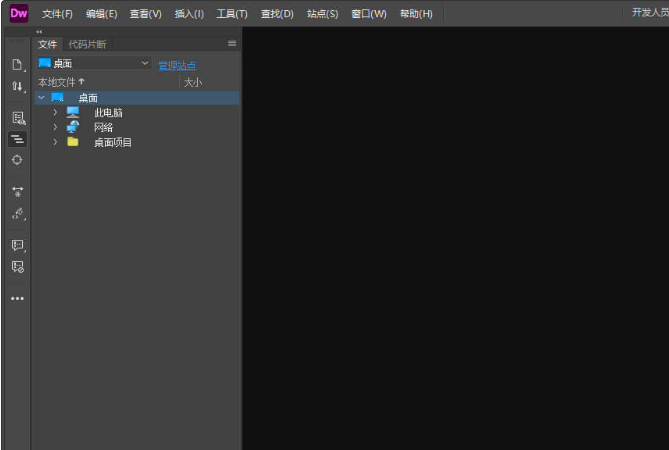Open the 站点(S) menu
Image resolution: width=669 pixels, height=450 pixels.
point(323,14)
